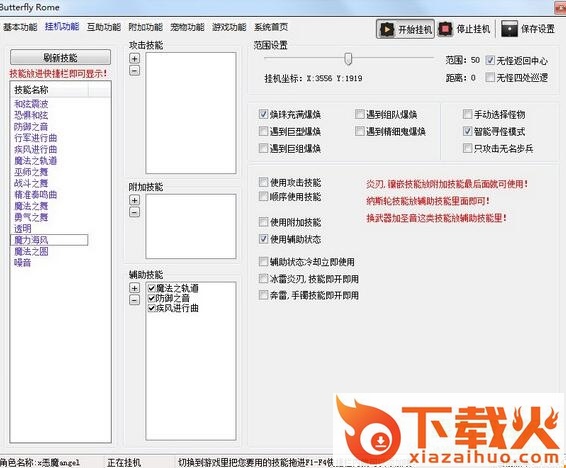
Task: Uncheck 防御之音 in 辅助技能 list
Action: coord(152,298)
